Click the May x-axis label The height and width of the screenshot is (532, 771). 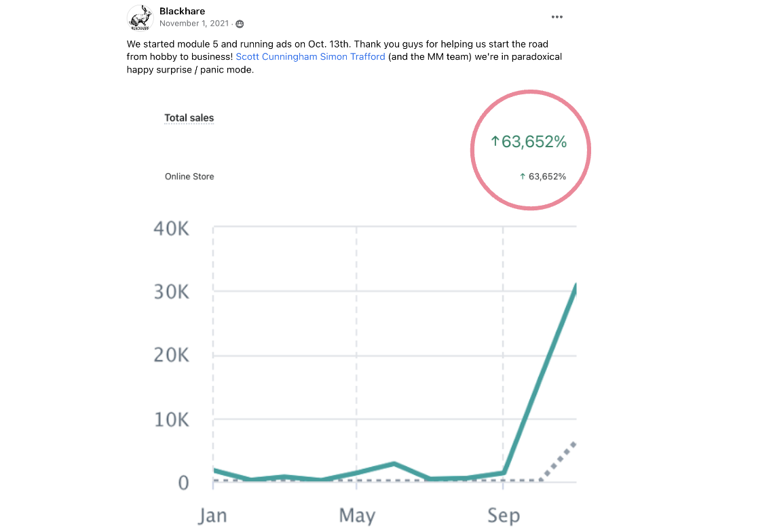pos(357,516)
